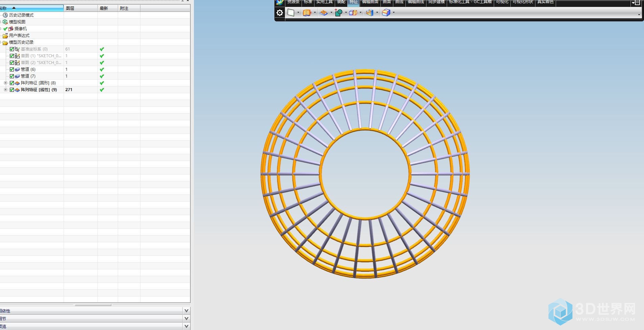The width and height of the screenshot is (644, 330).
Task: Click the green status check for 管道 (6)
Action: point(102,69)
